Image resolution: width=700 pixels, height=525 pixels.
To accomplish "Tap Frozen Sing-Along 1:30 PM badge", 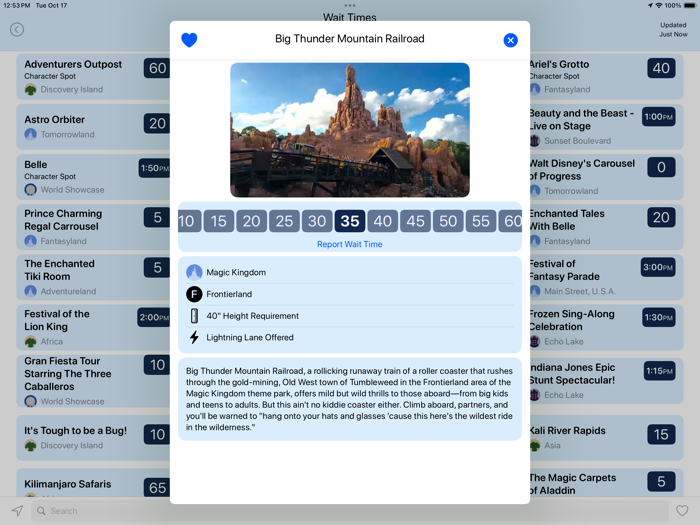I will (658, 317).
